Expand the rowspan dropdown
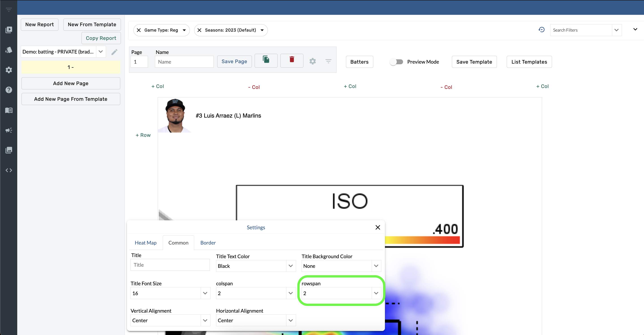Image resolution: width=644 pixels, height=335 pixels. point(376,293)
